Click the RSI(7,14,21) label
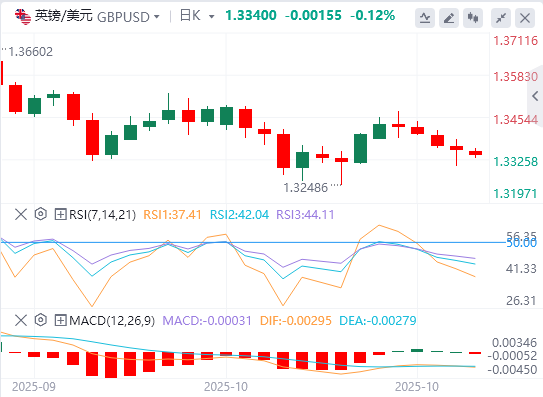 point(103,215)
